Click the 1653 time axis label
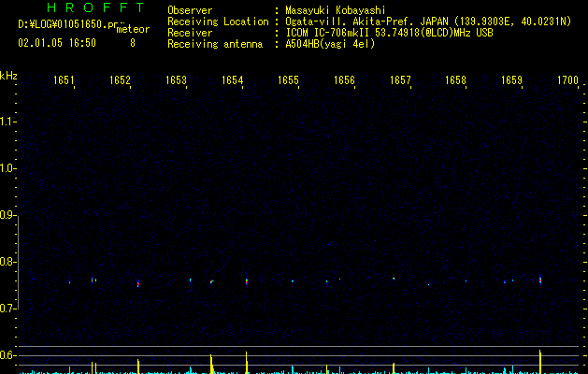This screenshot has height=374, width=588. (x=176, y=80)
